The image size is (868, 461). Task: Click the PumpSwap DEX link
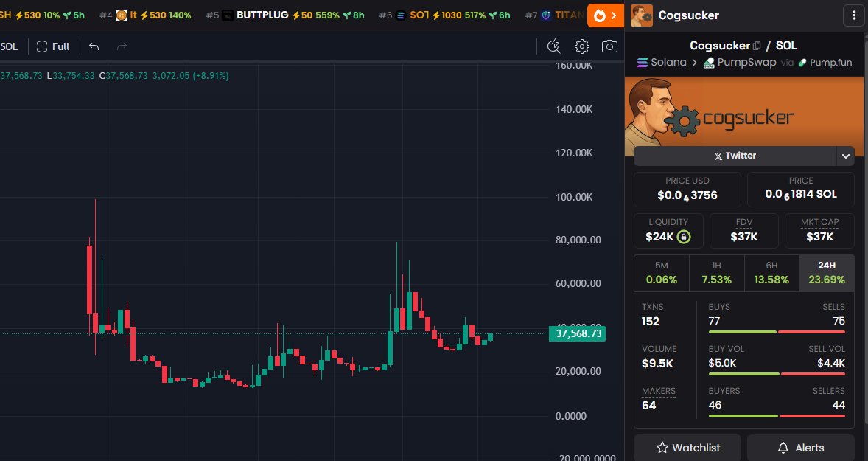coord(740,63)
